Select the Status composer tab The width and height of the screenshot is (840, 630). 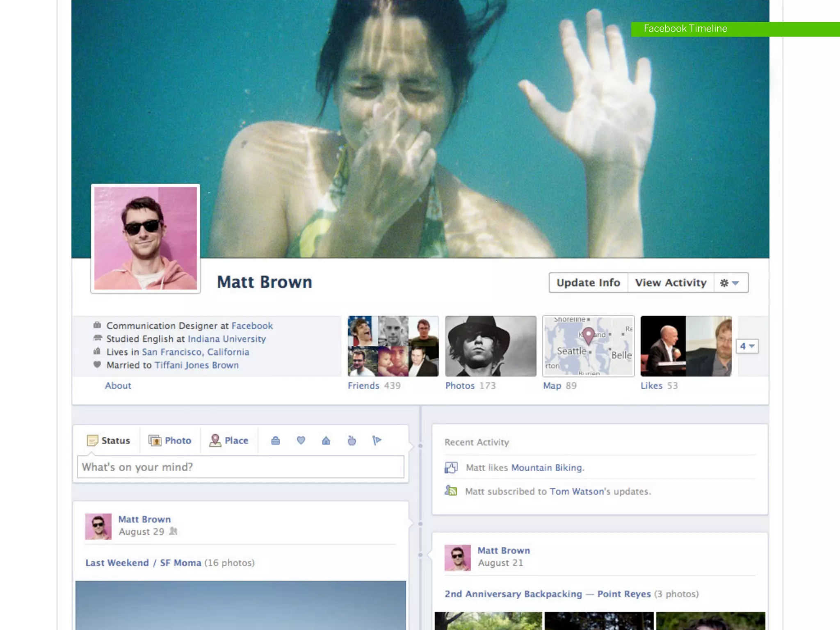pos(108,441)
